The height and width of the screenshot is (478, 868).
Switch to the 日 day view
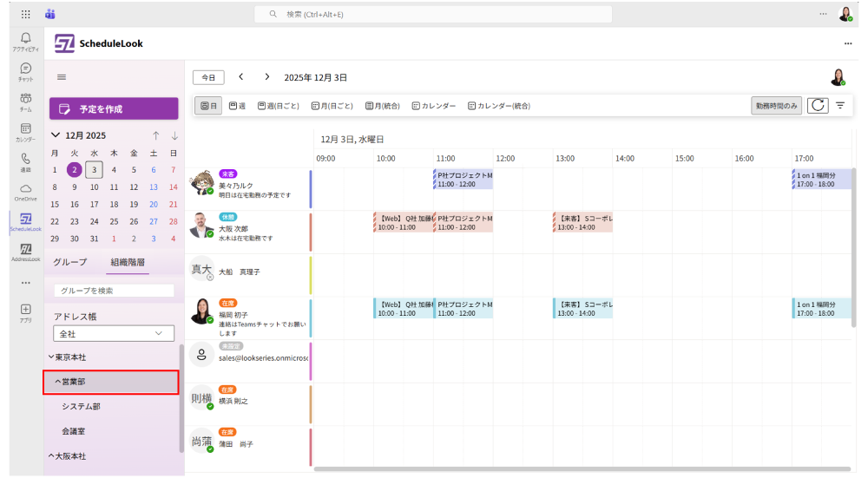208,106
